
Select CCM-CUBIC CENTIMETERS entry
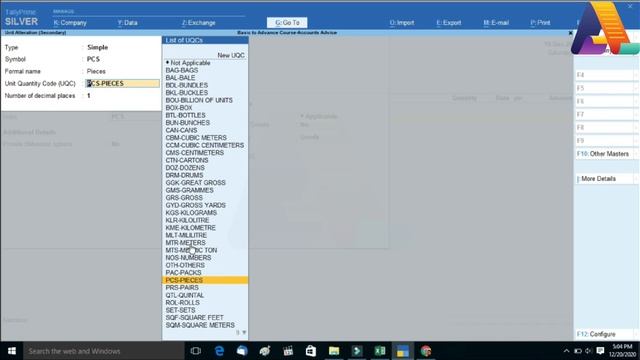[x=204, y=145]
